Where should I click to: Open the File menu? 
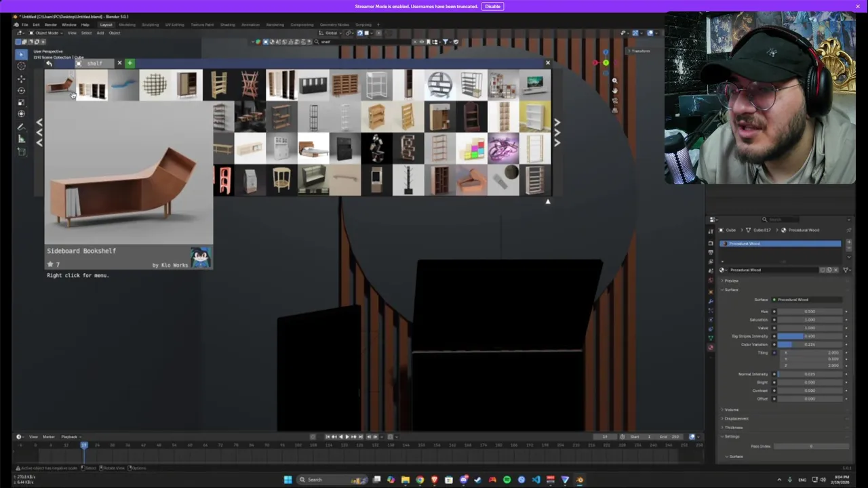click(x=24, y=24)
